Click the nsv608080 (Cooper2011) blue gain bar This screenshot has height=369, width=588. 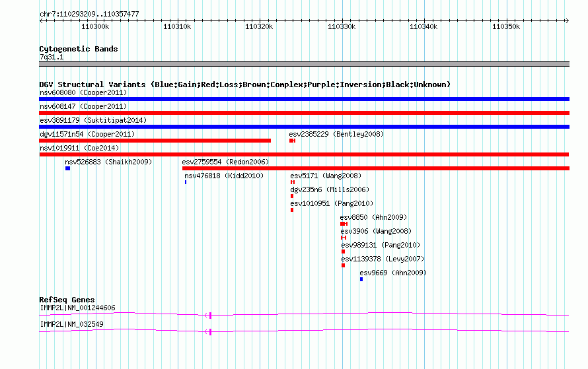click(304, 99)
